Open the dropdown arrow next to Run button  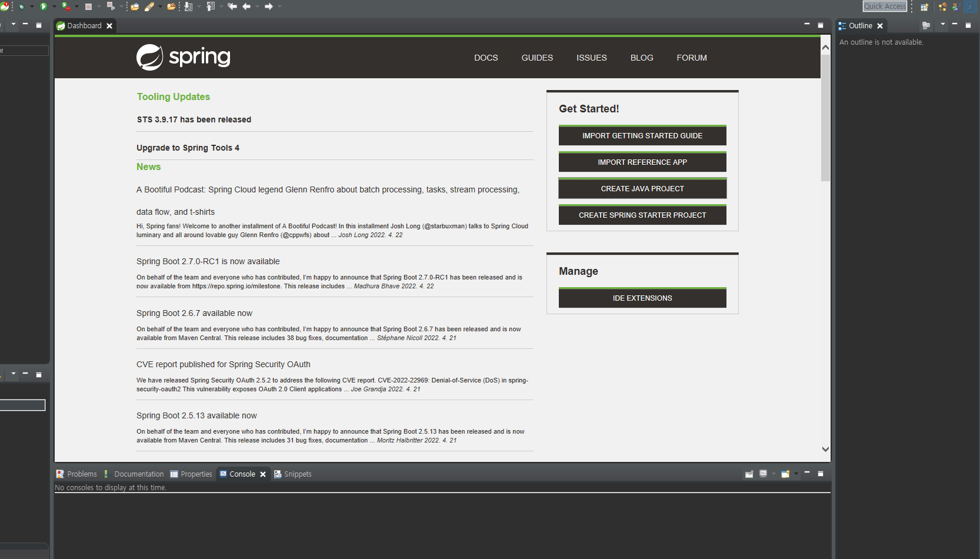(54, 6)
